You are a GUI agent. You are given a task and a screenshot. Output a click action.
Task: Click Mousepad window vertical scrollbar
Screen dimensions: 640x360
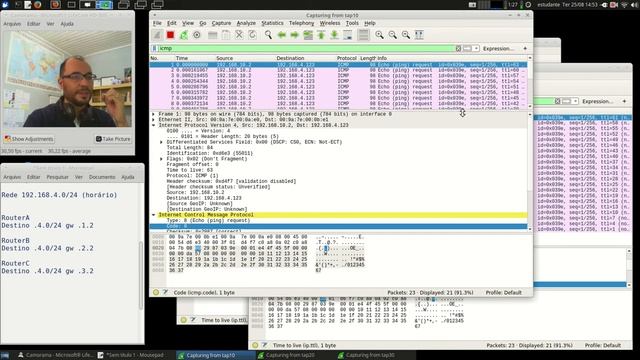(141, 276)
